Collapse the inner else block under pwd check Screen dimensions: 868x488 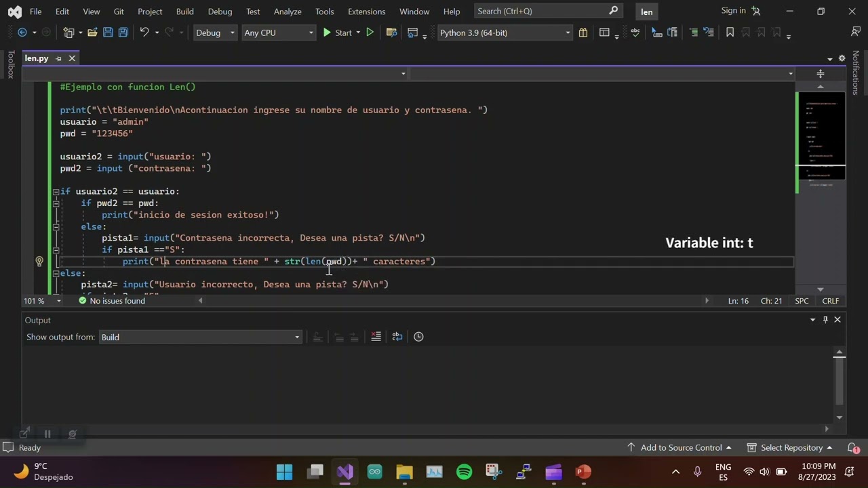56,226
